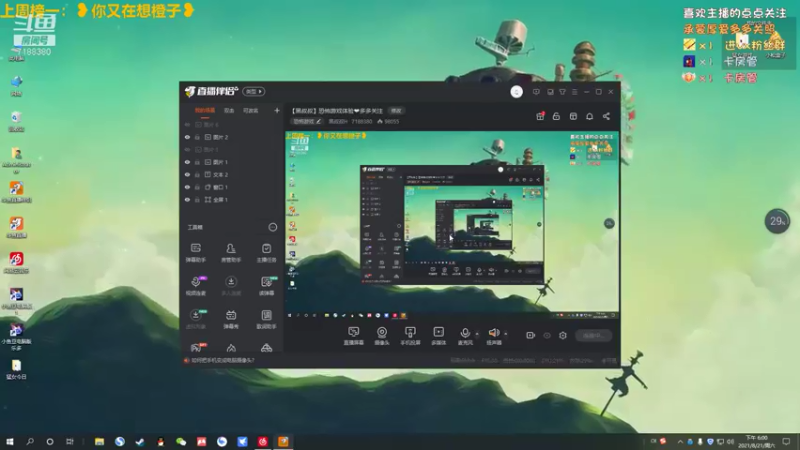The width and height of the screenshot is (800, 450).
Task: Lock the 窗口 1 layer
Action: pyautogui.click(x=197, y=187)
